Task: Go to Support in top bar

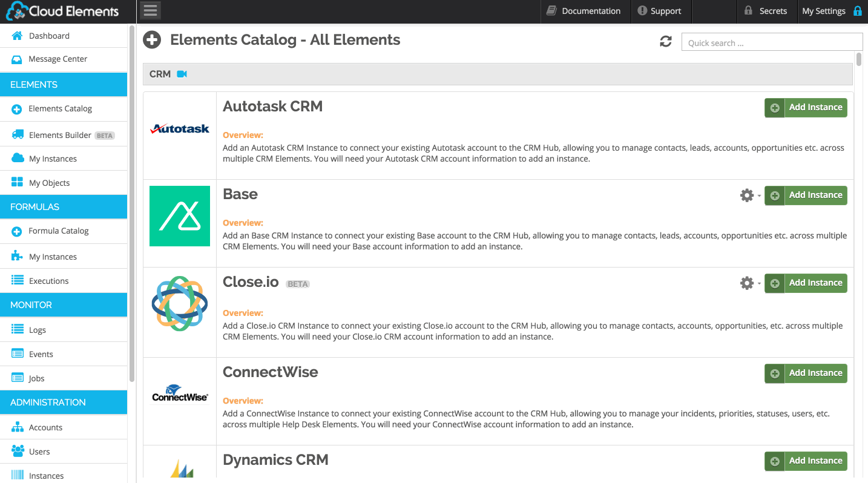Action: [660, 11]
